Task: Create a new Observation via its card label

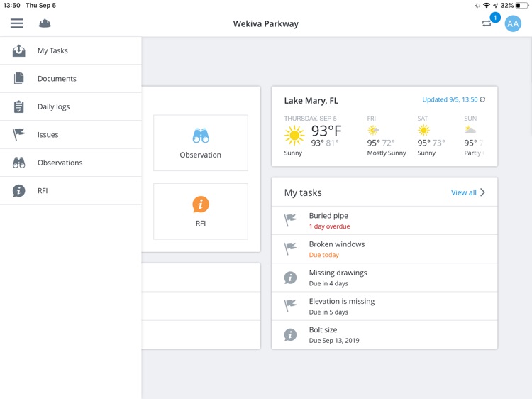Action: coord(201,155)
